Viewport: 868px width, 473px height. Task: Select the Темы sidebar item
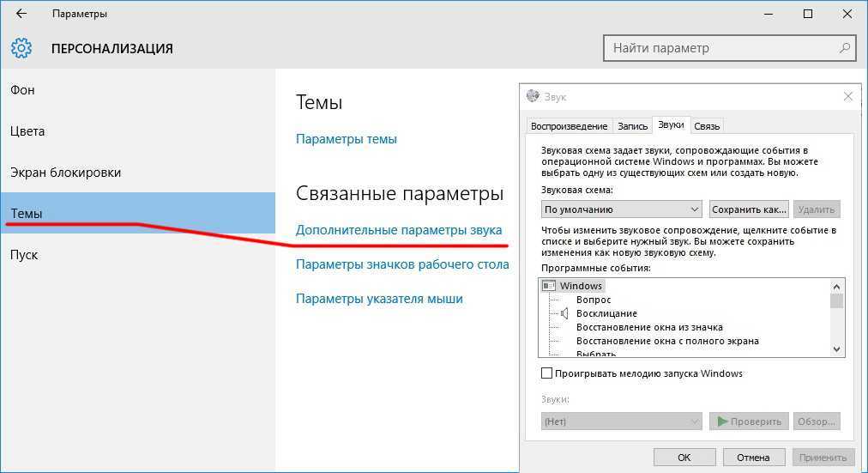coord(138,213)
